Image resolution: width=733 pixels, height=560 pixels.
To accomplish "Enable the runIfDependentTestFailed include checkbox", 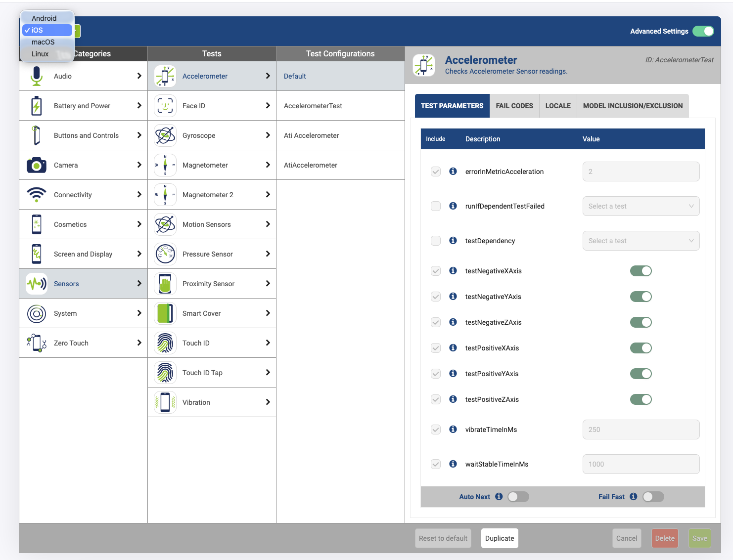I will (x=436, y=206).
